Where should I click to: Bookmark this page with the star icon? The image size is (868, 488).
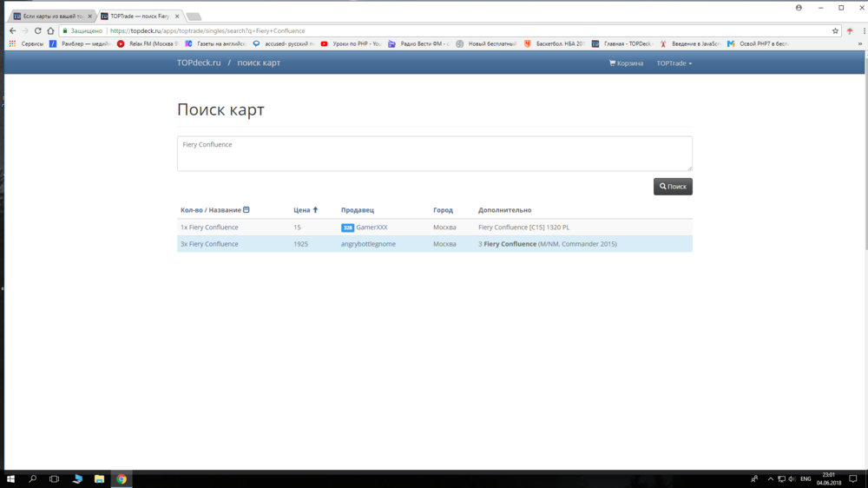pyautogui.click(x=835, y=30)
